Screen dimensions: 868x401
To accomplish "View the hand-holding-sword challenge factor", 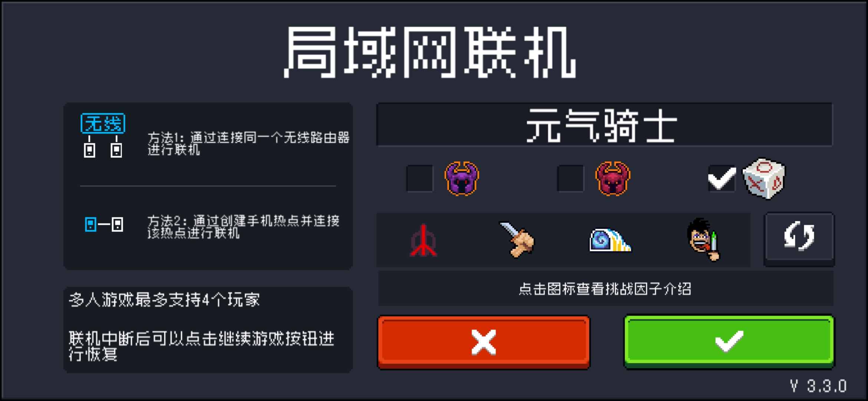I will (x=517, y=239).
